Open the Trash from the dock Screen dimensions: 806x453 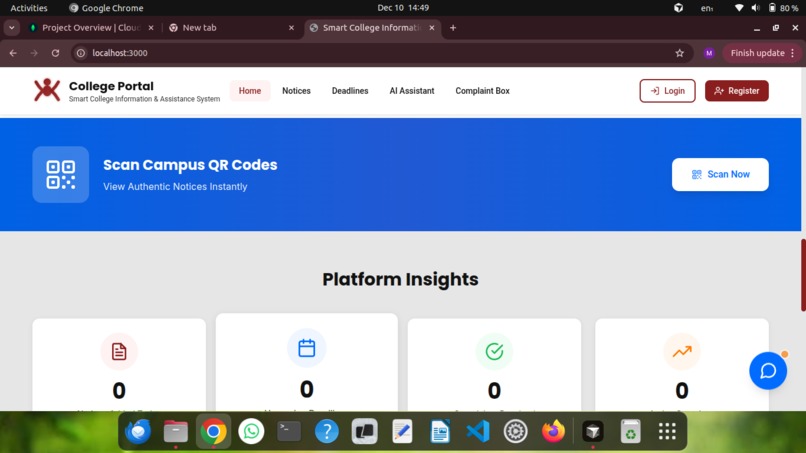pos(630,431)
